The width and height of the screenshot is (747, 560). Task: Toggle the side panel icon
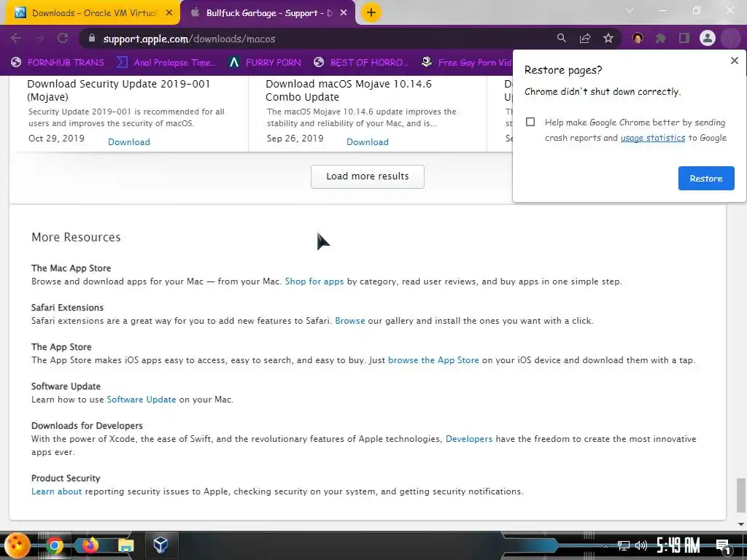(684, 38)
